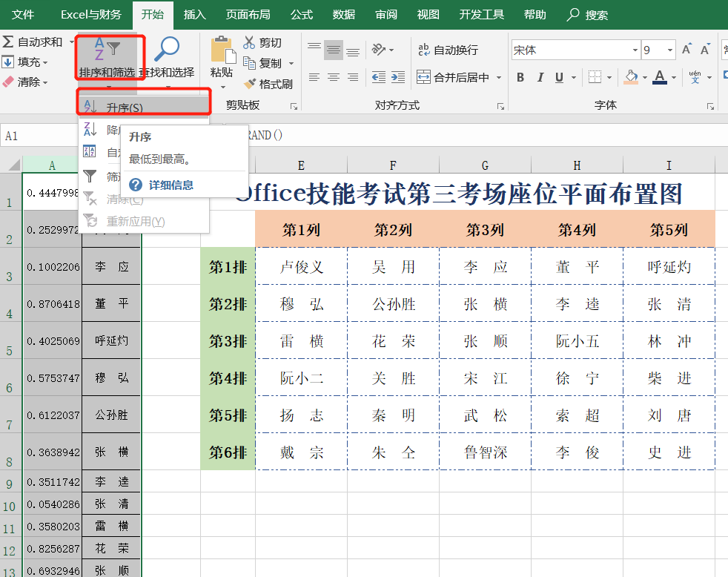Screen dimensions: 728x577
Task: Select column header E
Action: coord(301,165)
